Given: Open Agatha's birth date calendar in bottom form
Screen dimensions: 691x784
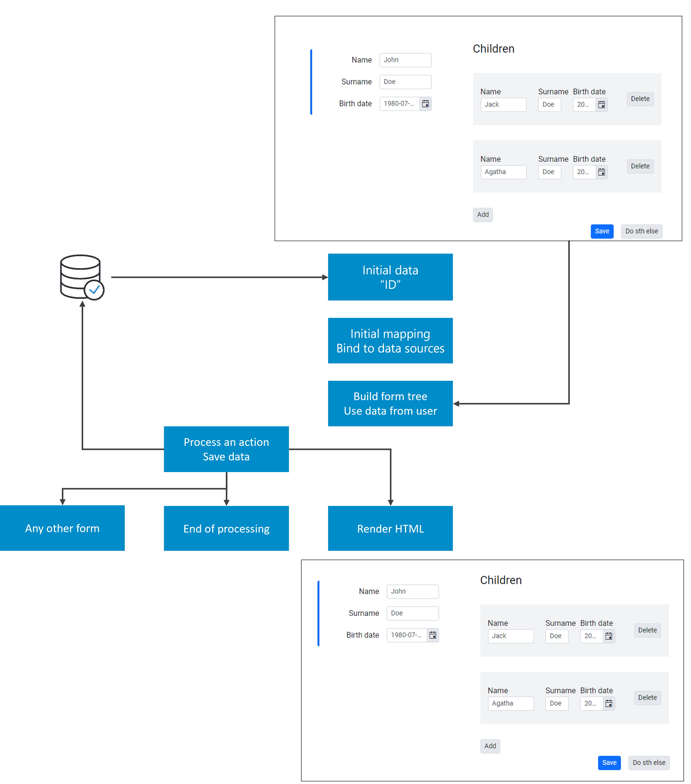Looking at the screenshot, I should tap(609, 703).
